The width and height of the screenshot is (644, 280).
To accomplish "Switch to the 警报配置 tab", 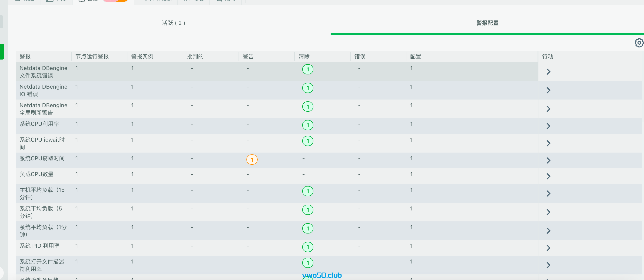I will (487, 23).
